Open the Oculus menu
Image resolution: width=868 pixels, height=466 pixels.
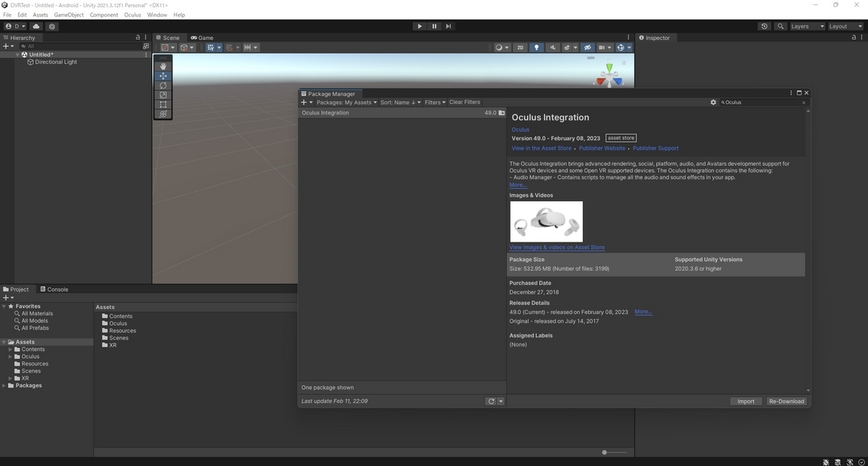132,14
